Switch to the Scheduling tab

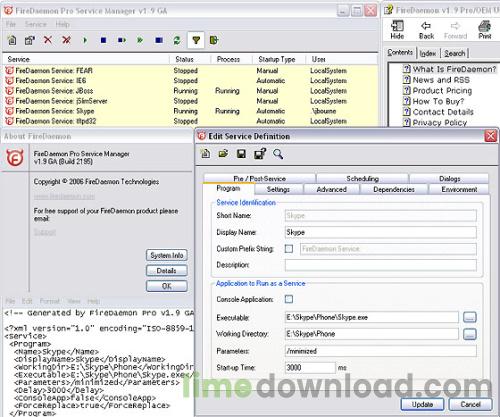[x=362, y=179]
